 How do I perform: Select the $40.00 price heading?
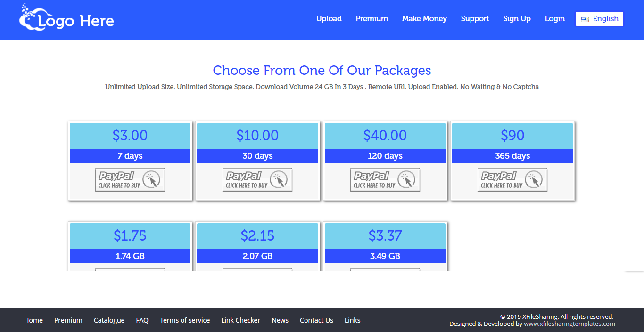click(385, 136)
